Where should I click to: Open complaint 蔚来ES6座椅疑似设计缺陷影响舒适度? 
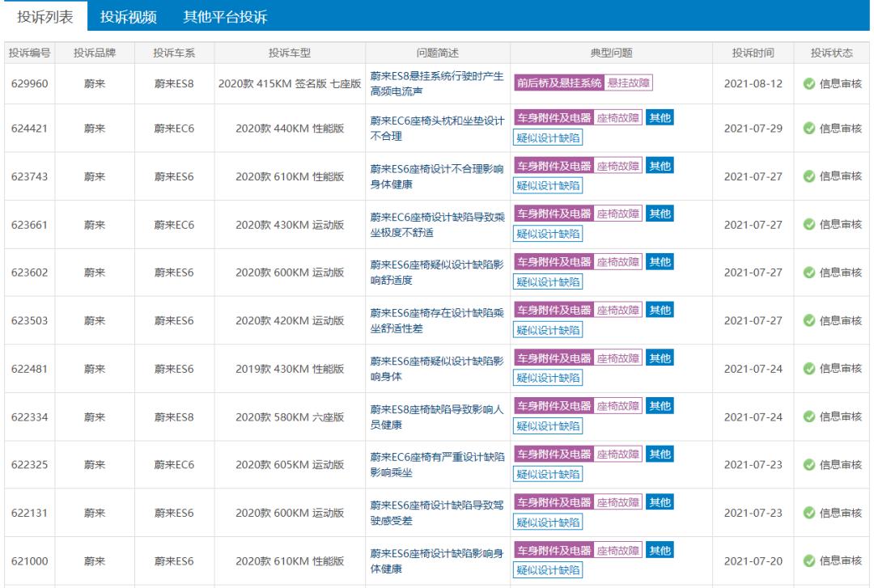point(437,273)
